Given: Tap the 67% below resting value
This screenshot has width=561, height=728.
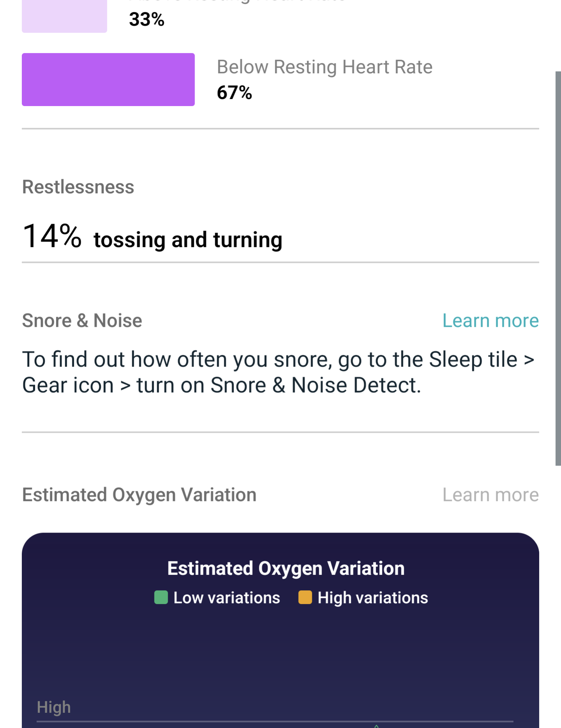Looking at the screenshot, I should 234,93.
